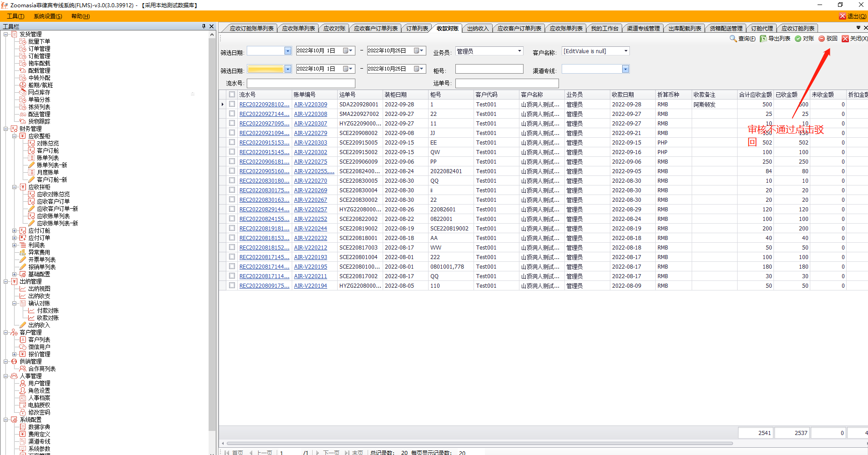868x455 pixels.
Task: Click the 流水号 text input field
Action: [x=301, y=84]
